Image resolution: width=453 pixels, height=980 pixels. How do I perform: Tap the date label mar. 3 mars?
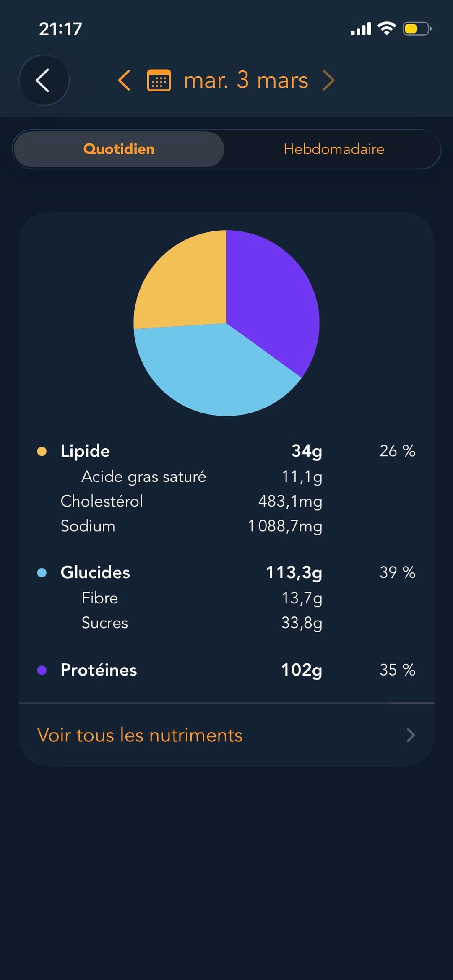tap(246, 80)
